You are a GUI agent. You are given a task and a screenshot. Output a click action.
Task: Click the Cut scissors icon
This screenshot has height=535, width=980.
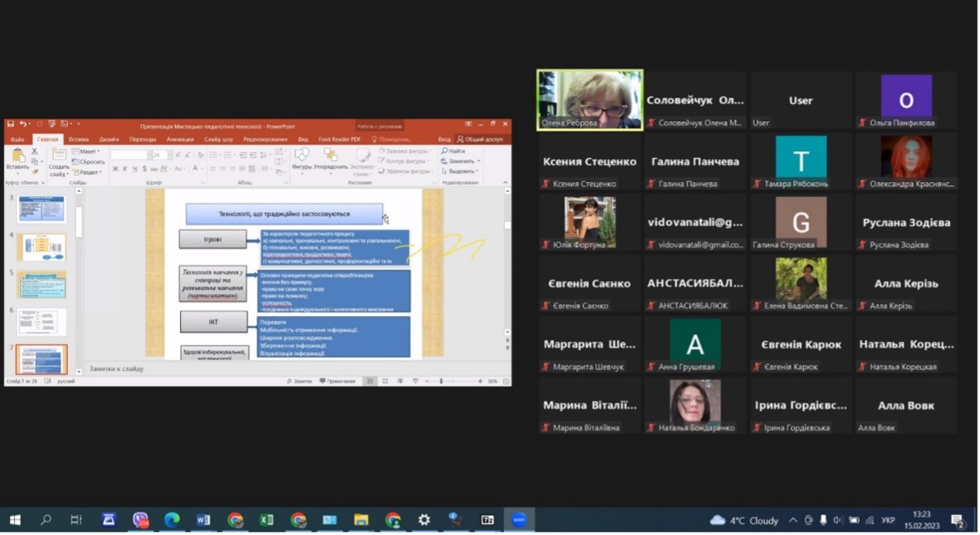click(35, 152)
